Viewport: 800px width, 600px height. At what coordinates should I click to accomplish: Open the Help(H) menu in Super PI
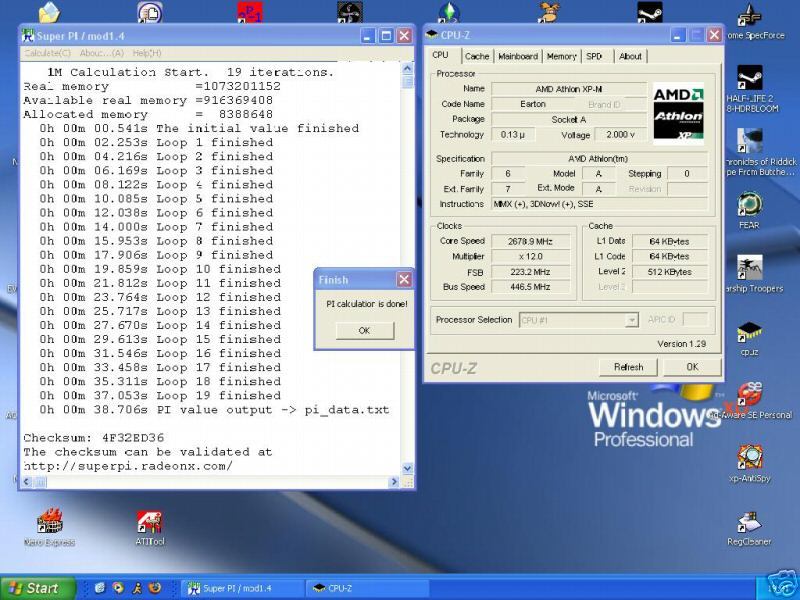[x=147, y=53]
